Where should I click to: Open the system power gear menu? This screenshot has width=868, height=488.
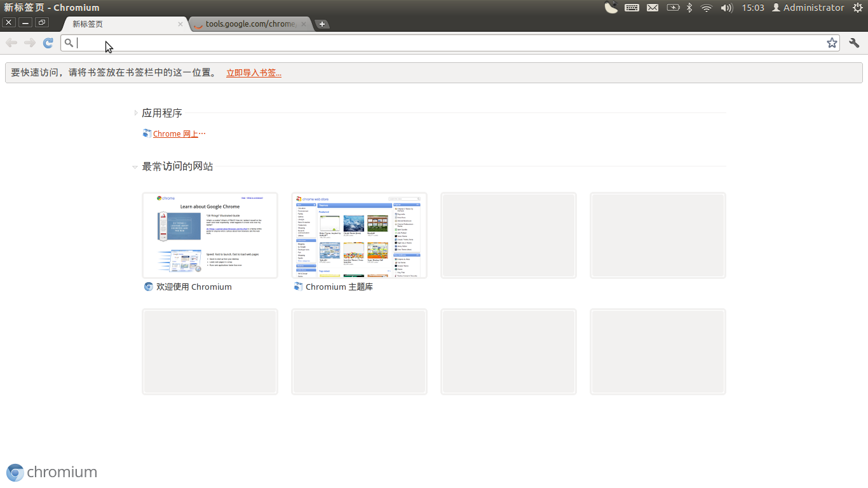pos(857,8)
